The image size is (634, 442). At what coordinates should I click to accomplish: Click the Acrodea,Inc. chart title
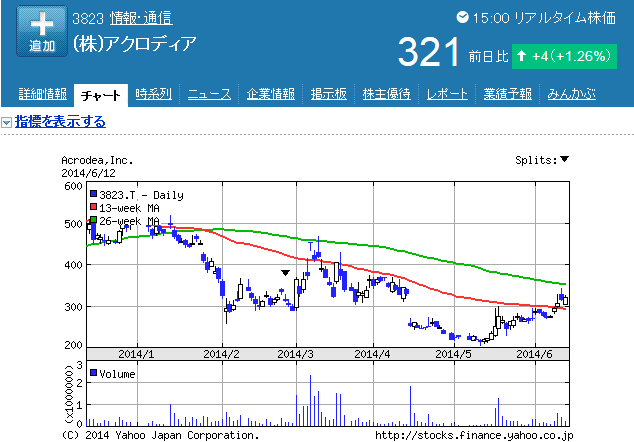tap(97, 161)
